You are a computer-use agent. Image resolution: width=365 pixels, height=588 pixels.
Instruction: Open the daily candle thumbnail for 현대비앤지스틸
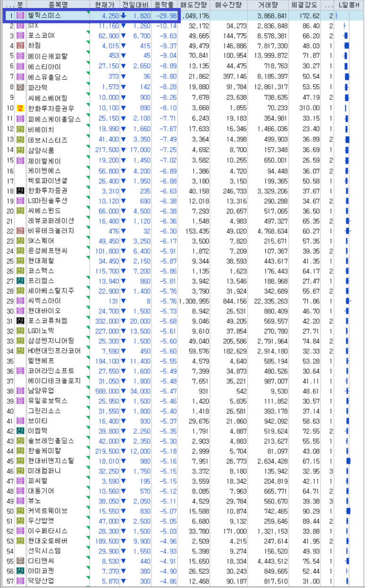[348, 461]
